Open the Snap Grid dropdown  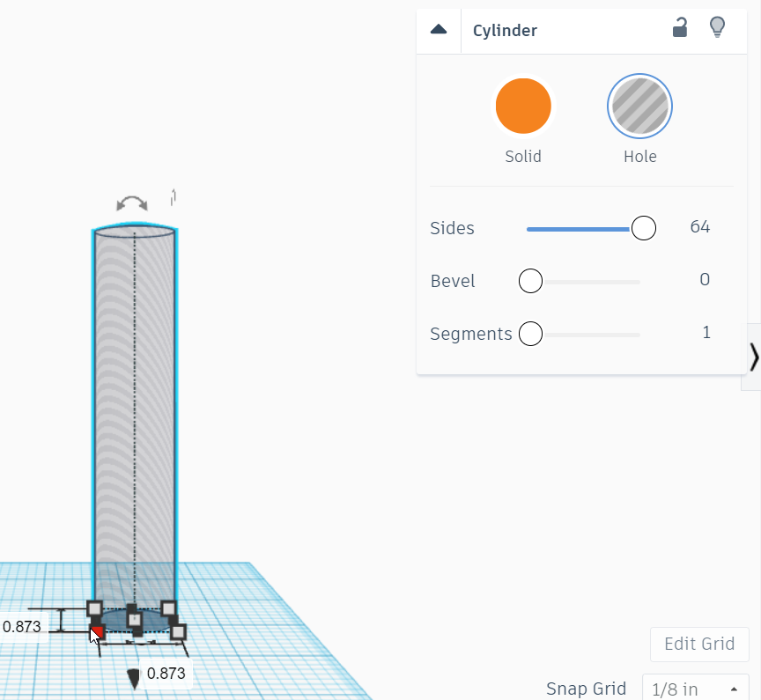coord(695,689)
